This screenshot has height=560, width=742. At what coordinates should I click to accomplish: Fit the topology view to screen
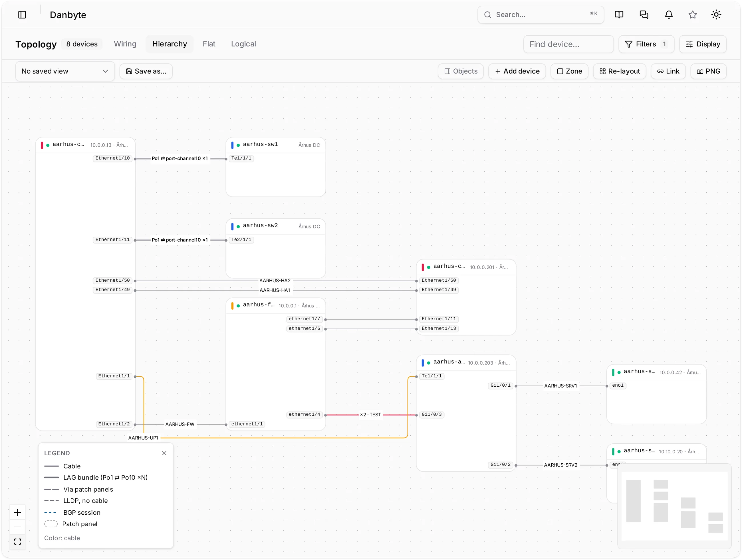point(17,541)
